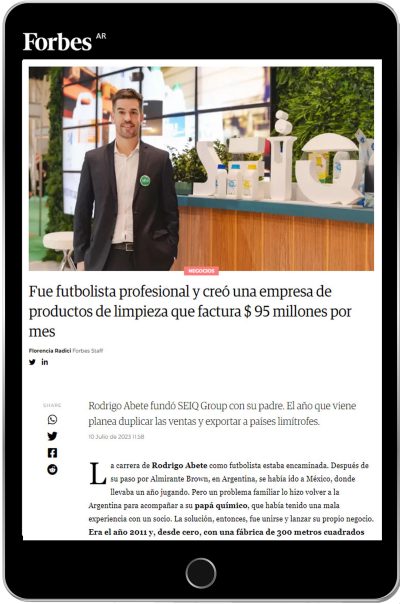Share article via WhatsApp icon
This screenshot has width=400, height=604.
coord(52,419)
